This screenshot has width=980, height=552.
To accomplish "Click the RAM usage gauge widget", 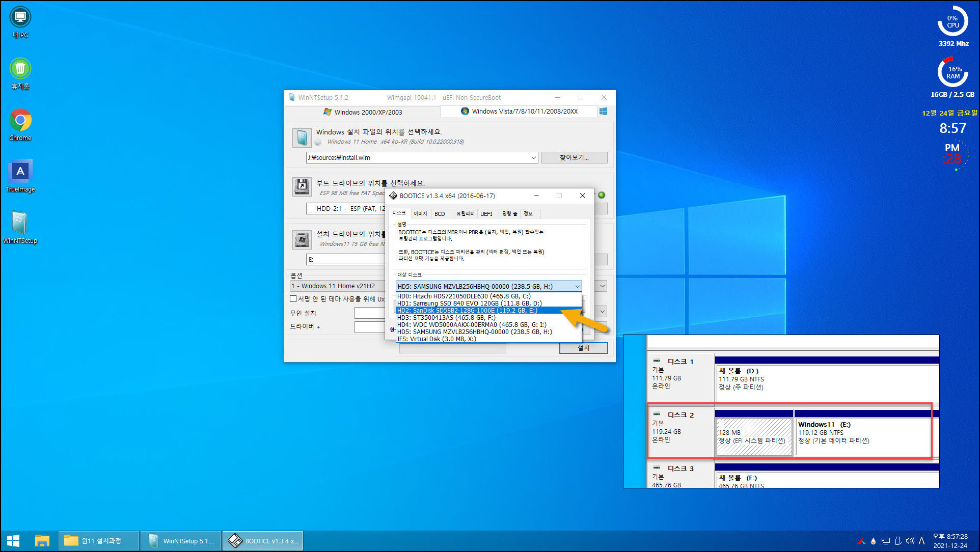I will (953, 72).
